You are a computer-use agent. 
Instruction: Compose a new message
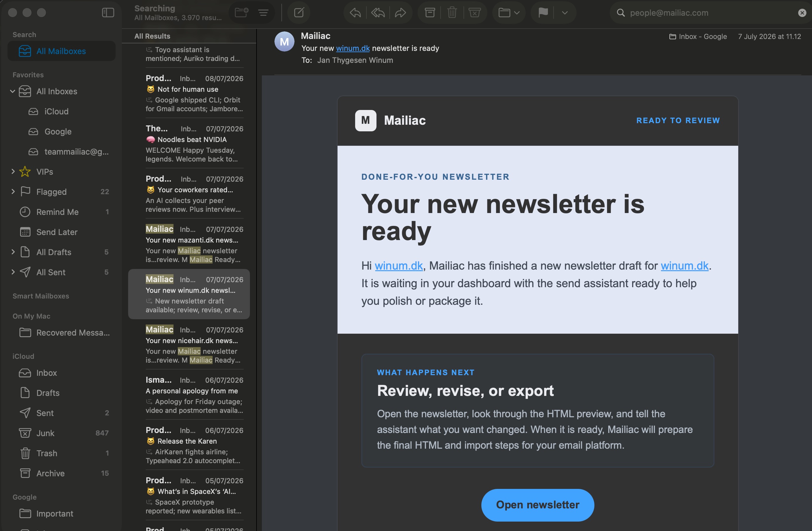click(299, 13)
